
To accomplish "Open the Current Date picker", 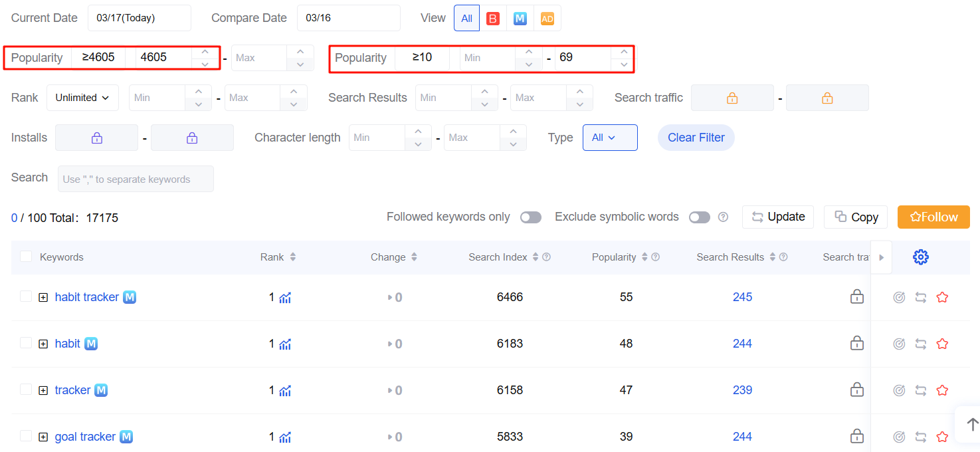I will [x=140, y=18].
